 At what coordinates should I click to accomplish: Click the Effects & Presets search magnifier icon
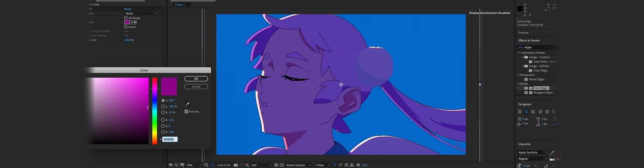521,47
